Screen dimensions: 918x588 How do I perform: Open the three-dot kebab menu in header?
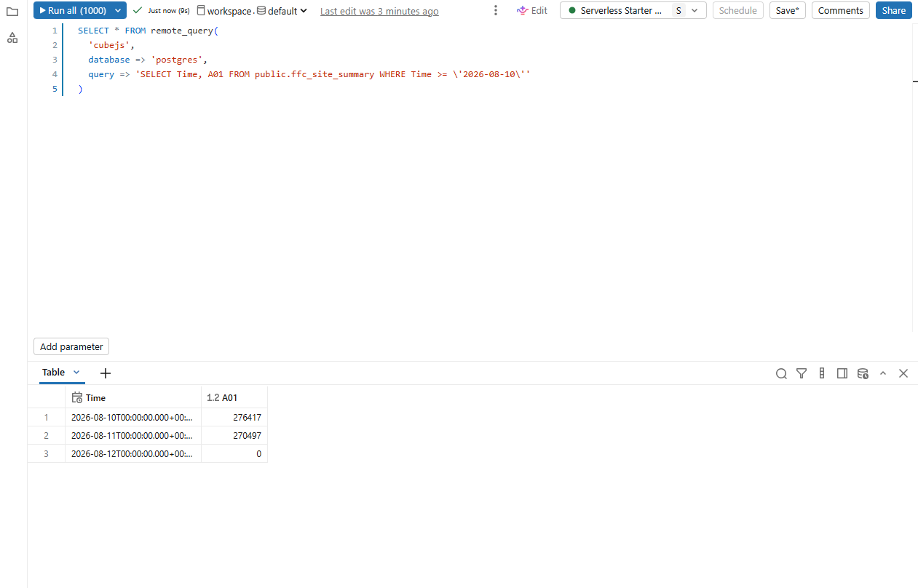[x=496, y=10]
